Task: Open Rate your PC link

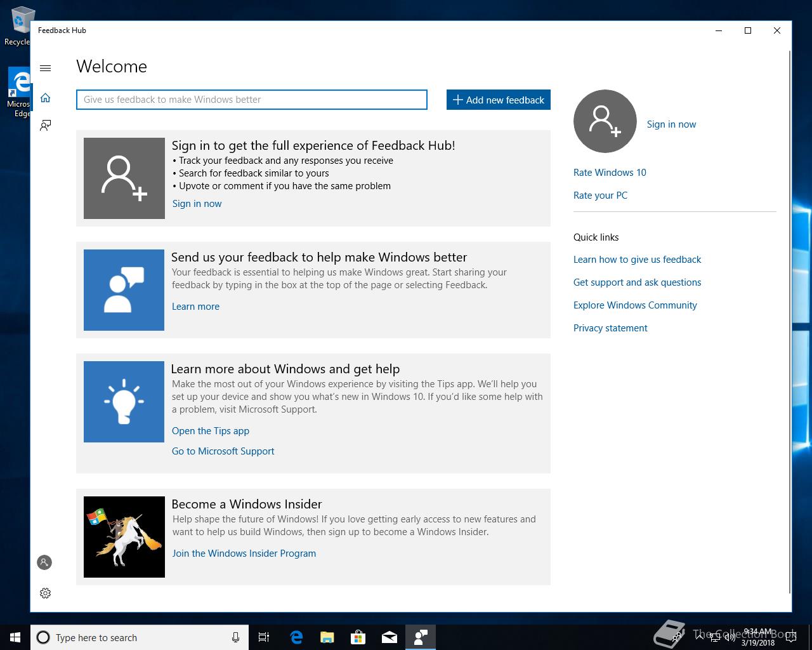Action: [x=600, y=196]
